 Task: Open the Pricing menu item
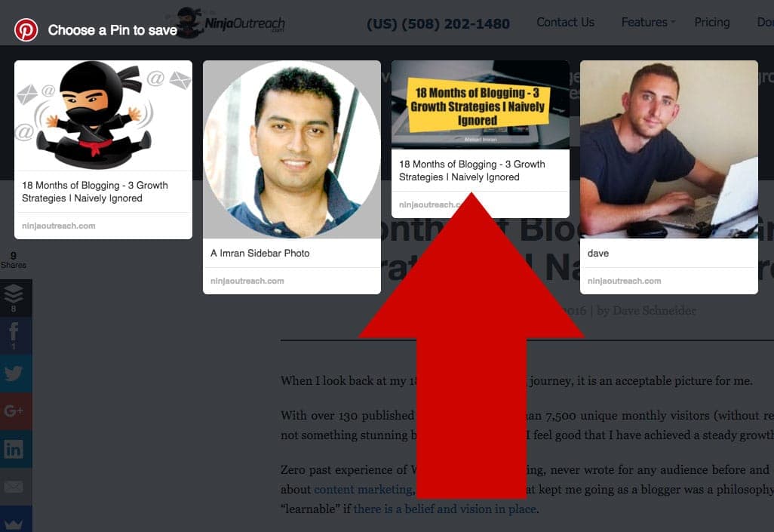point(712,22)
